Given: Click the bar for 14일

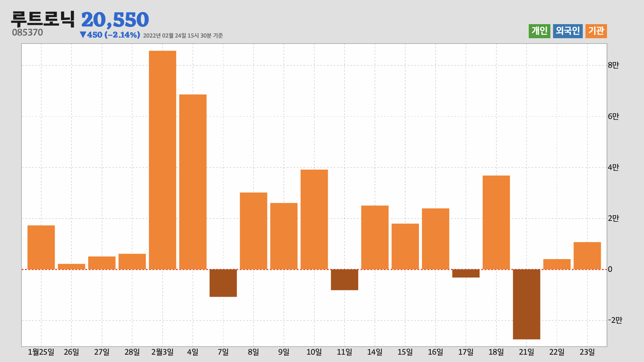Looking at the screenshot, I should (375, 238).
